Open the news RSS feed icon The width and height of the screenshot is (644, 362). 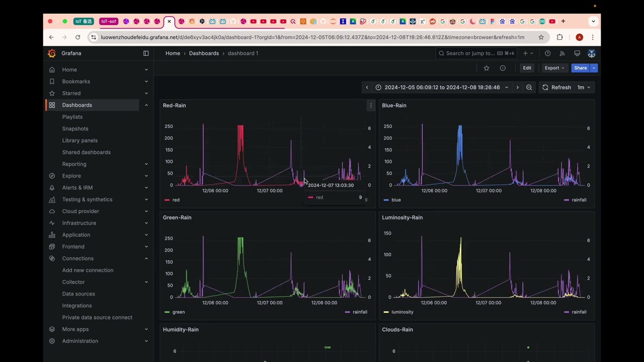[x=562, y=53]
